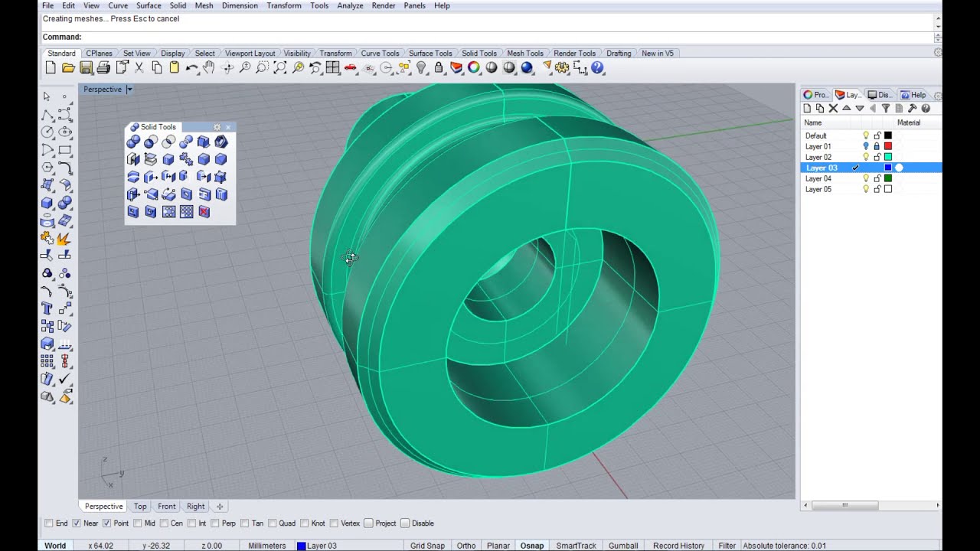Switch to the Front viewport tab

(167, 507)
